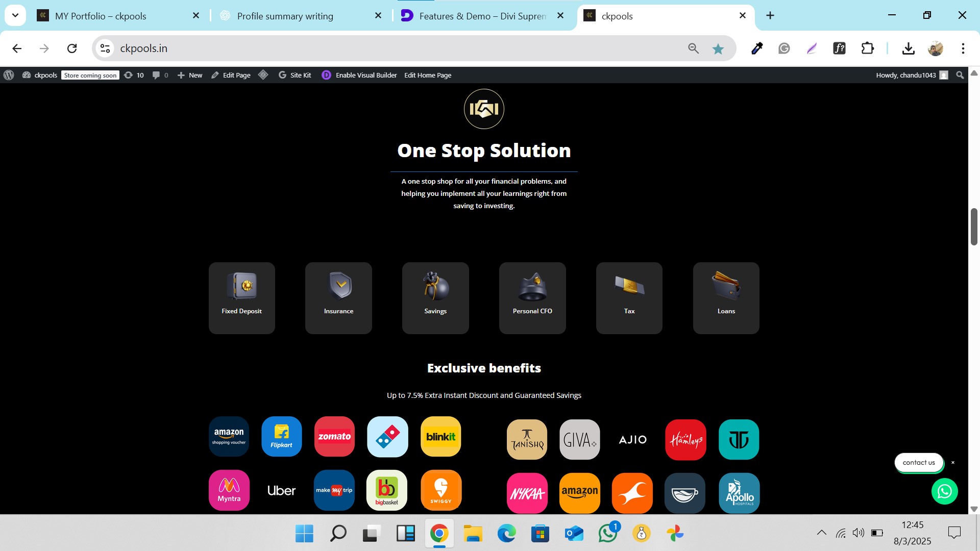The image size is (980, 551).
Task: Toggle bookmark star for this page
Action: click(x=718, y=48)
